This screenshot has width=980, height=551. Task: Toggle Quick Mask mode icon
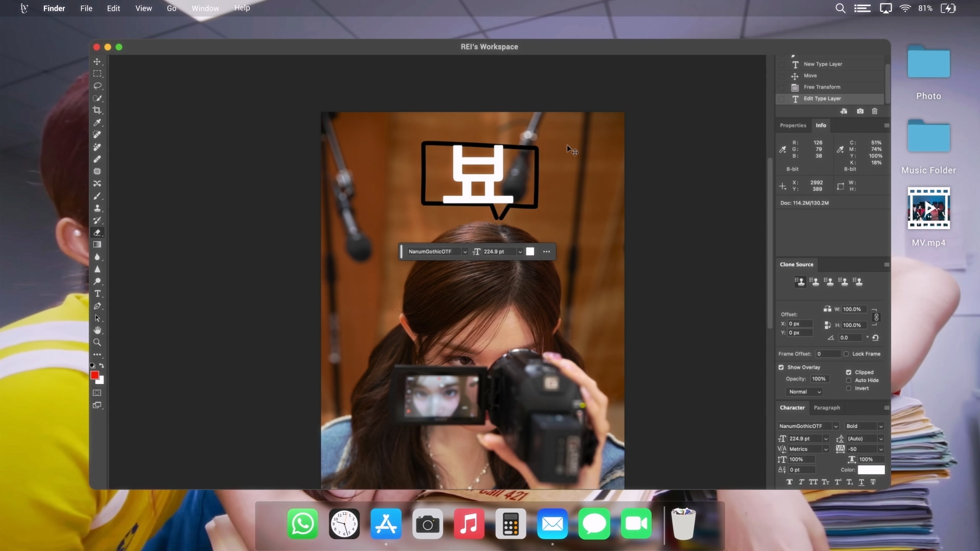[97, 393]
